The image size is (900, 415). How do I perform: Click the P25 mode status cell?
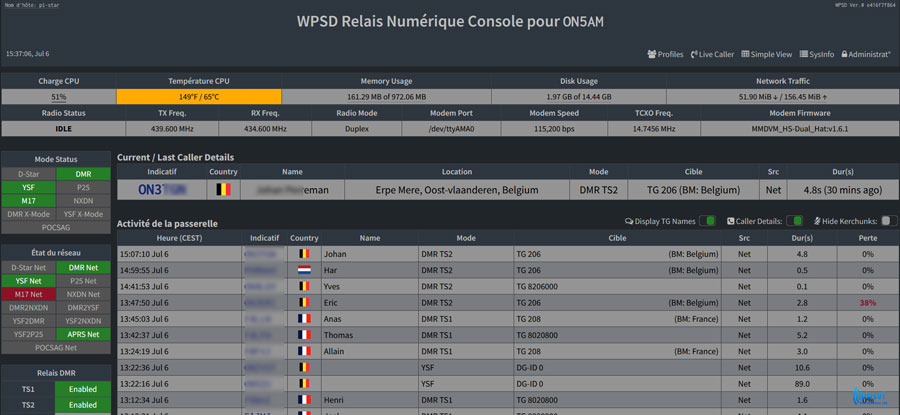[x=83, y=187]
